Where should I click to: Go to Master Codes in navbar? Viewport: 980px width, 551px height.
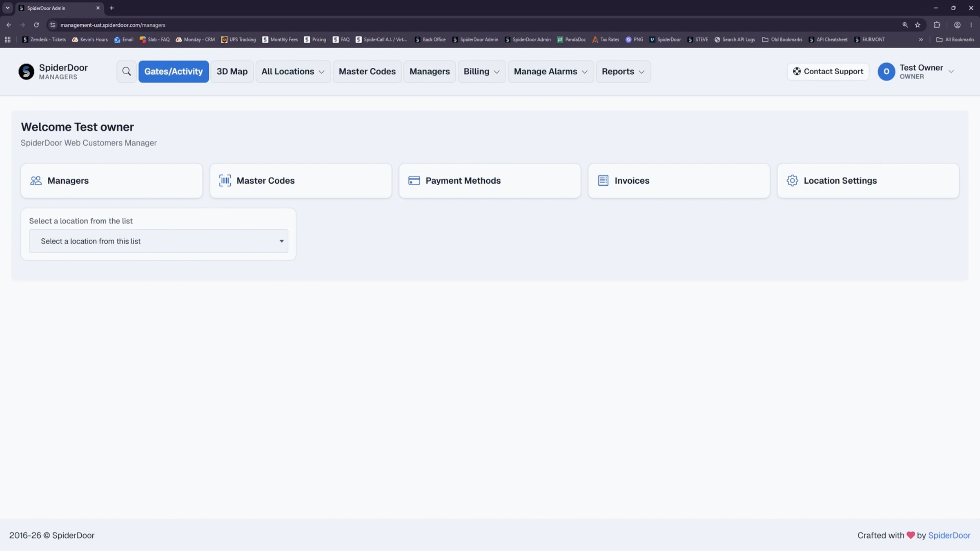(x=367, y=71)
